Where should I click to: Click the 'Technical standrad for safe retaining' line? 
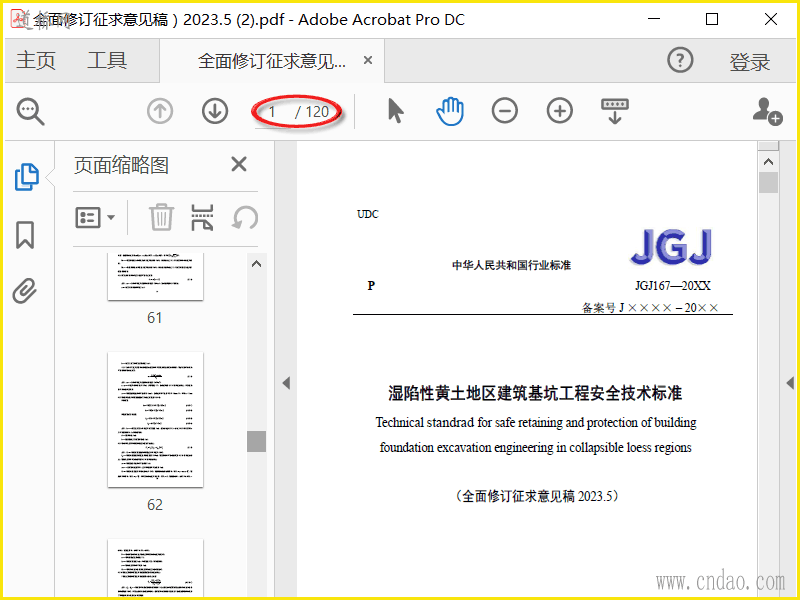[536, 423]
